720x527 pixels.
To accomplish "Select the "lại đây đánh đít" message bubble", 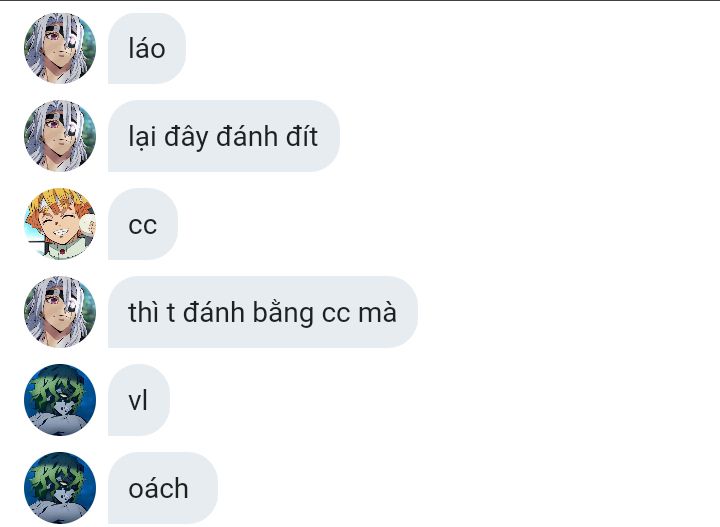I will click(224, 136).
